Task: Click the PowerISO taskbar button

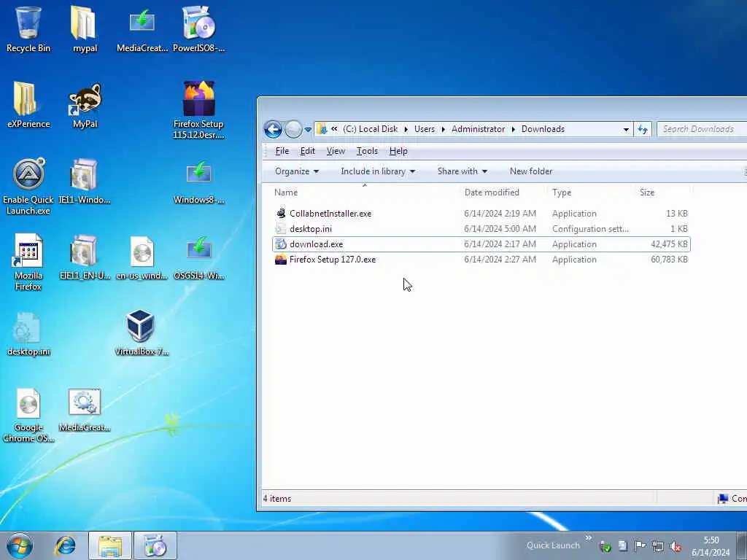Action: click(x=155, y=545)
